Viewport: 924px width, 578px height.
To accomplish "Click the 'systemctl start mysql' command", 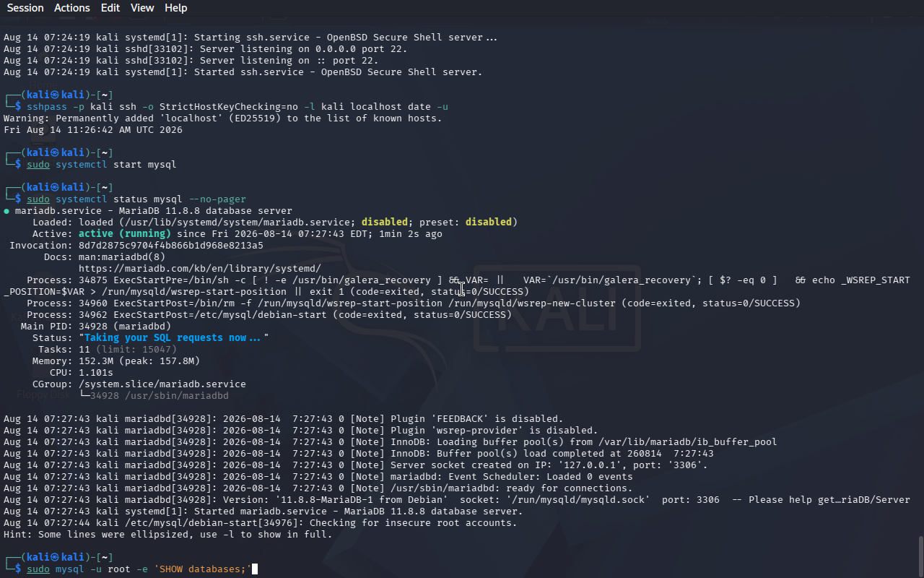I will [102, 165].
